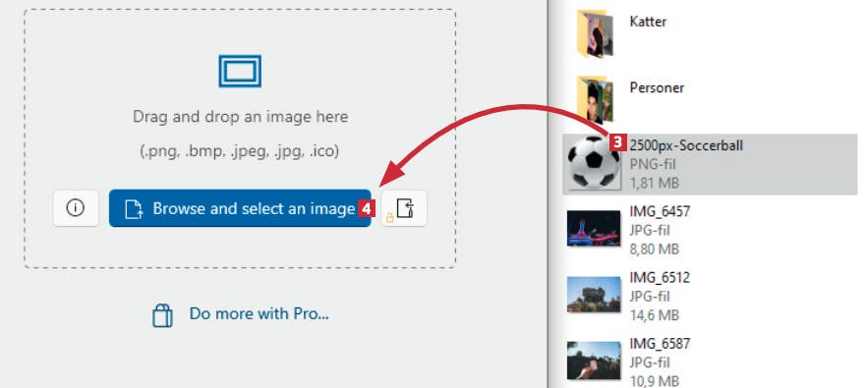This screenshot has width=868, height=388.
Task: Click the Katter folder name
Action: pos(648,22)
